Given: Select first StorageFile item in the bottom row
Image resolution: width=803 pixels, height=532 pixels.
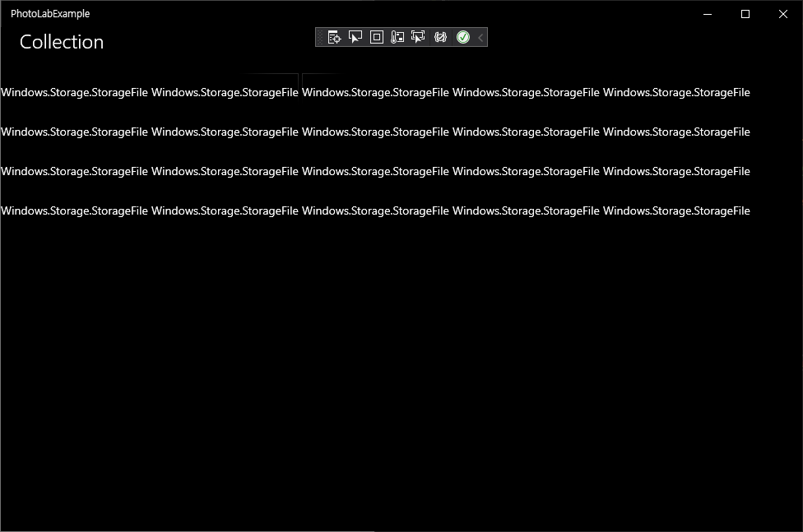Looking at the screenshot, I should pos(74,211).
